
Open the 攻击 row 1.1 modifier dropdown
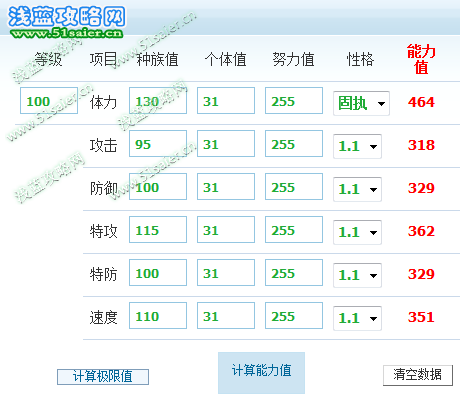coord(357,146)
